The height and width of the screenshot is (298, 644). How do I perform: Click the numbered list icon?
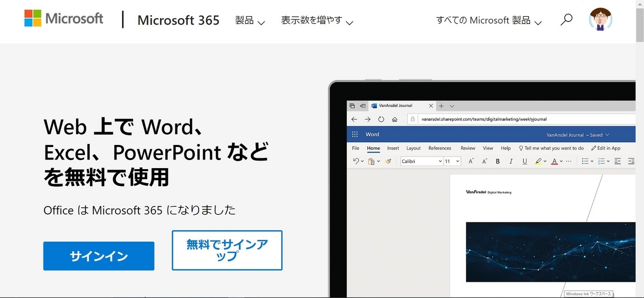tap(602, 161)
